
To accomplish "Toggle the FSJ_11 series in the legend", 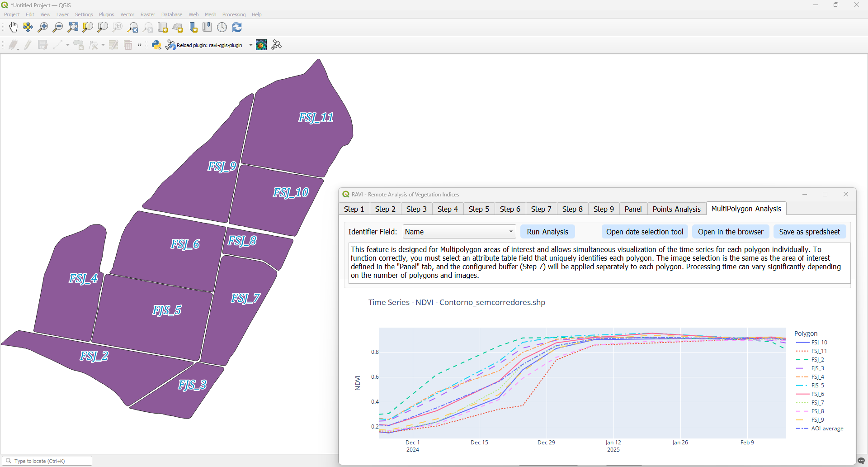I will (x=819, y=351).
